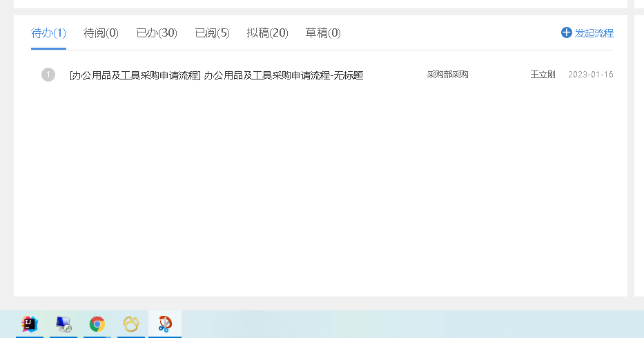
Task: Open the 拟稿(20) tab
Action: [267, 33]
